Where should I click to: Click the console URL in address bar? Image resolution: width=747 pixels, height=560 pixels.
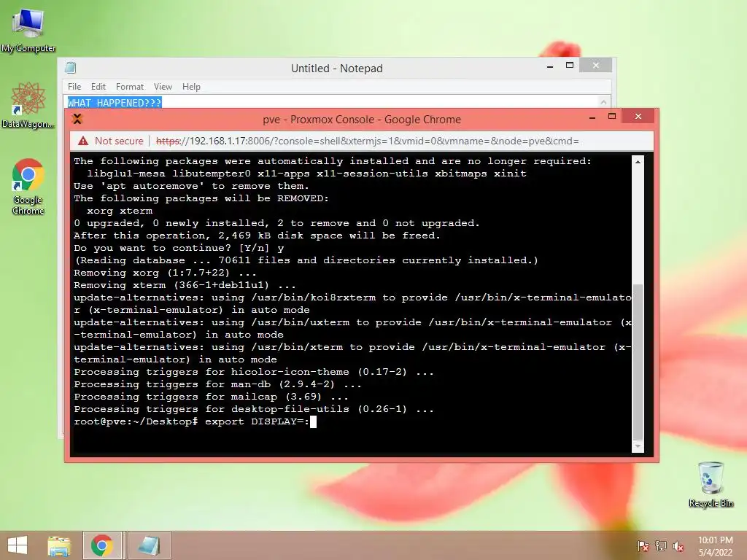(x=368, y=141)
